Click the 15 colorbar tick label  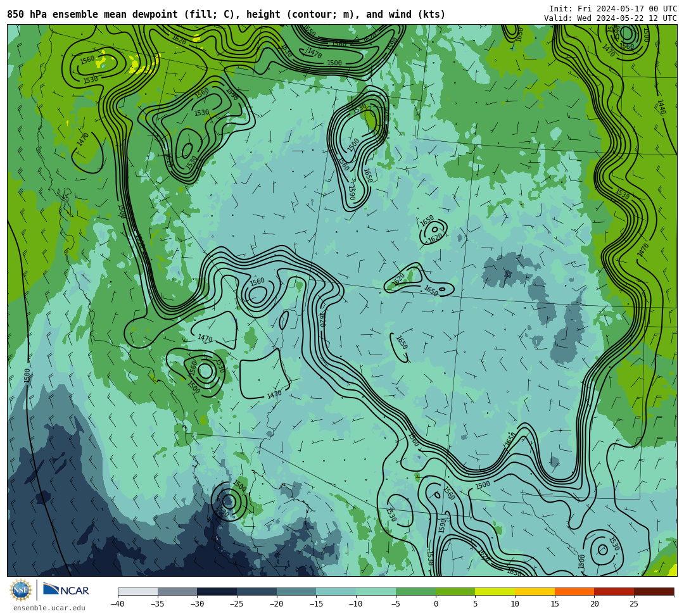click(x=555, y=604)
